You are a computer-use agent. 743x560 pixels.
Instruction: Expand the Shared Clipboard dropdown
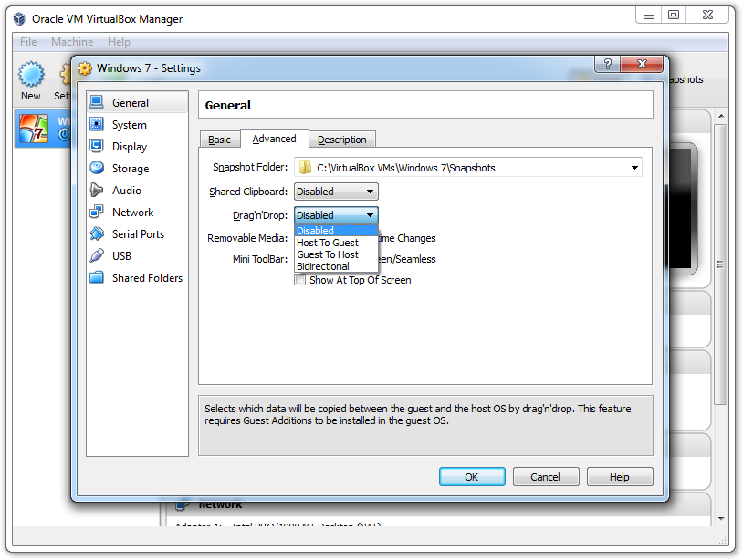[335, 192]
